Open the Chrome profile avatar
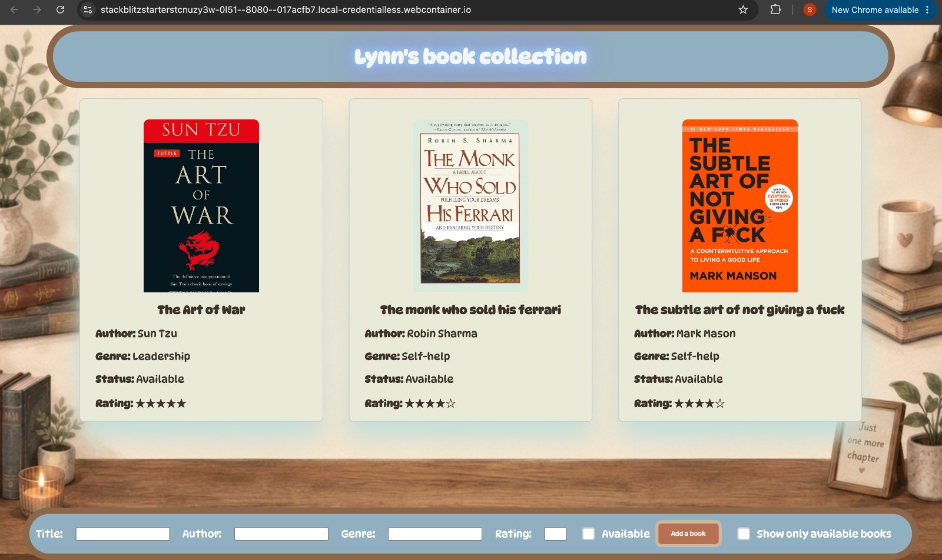The width and height of the screenshot is (942, 560). pyautogui.click(x=810, y=10)
